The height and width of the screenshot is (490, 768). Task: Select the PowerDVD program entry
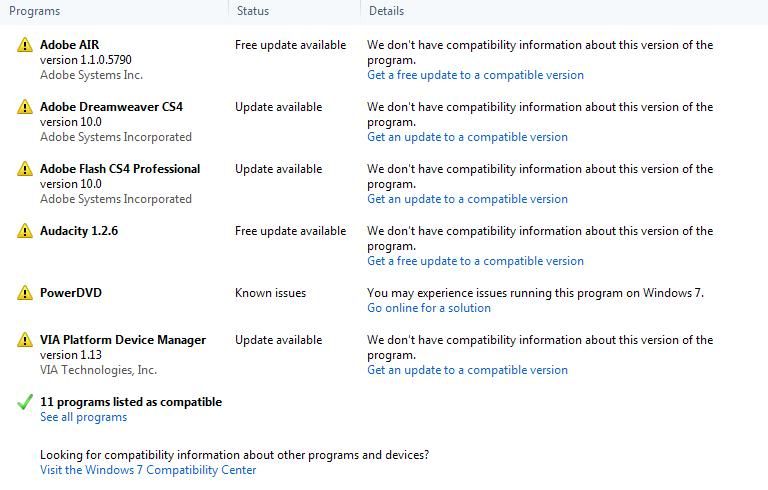point(71,293)
